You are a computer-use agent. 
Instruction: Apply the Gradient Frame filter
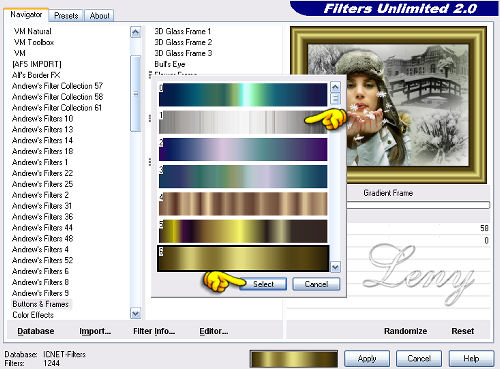pos(367,359)
